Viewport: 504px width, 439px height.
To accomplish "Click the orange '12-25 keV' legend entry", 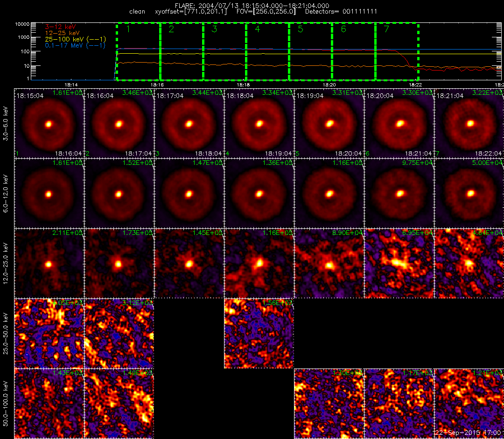I will coord(62,33).
